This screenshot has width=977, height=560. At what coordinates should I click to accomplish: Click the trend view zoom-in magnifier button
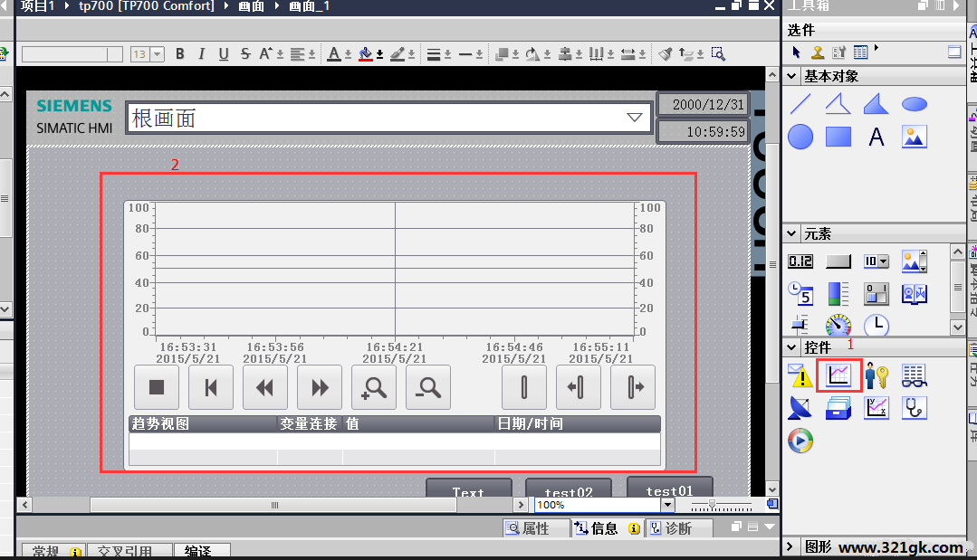coord(374,387)
